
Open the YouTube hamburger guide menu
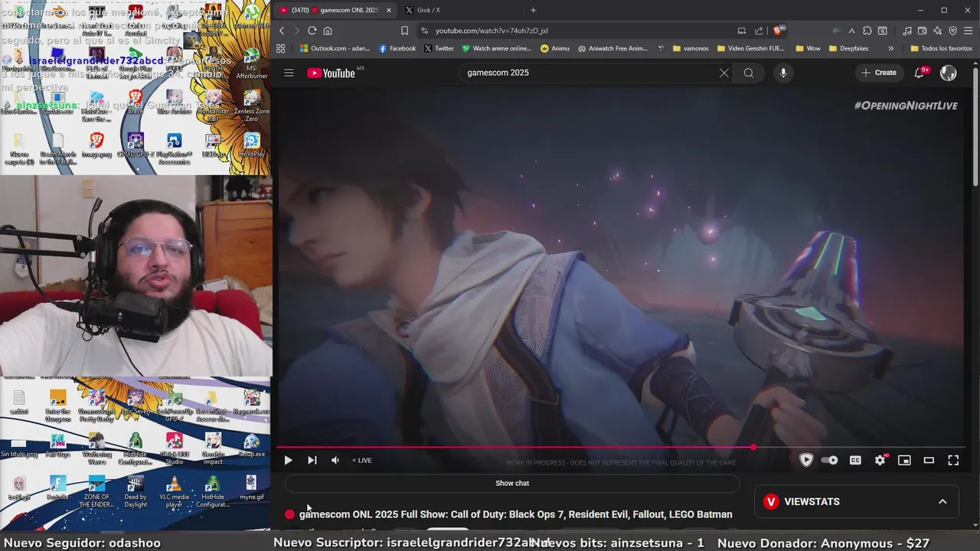(289, 73)
